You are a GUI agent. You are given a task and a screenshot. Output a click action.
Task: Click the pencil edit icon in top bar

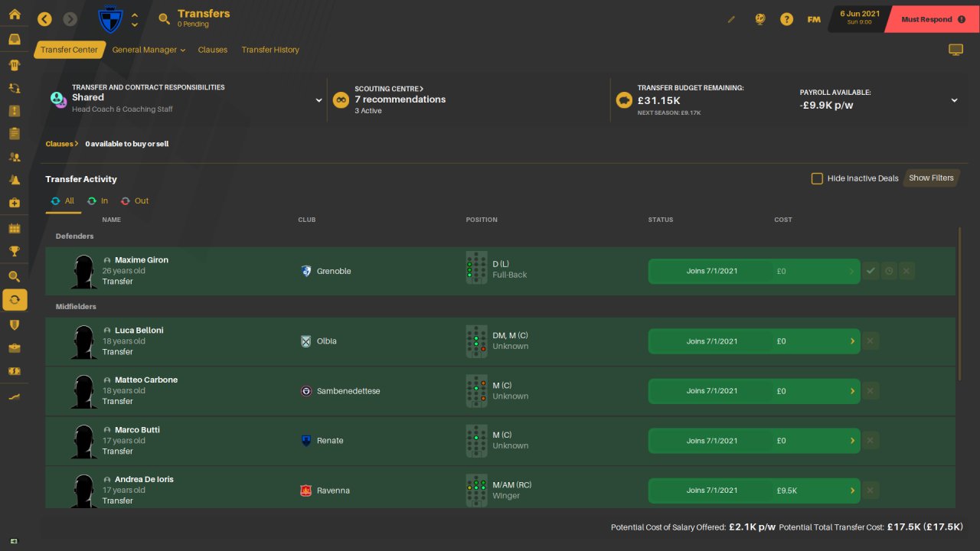(x=731, y=19)
